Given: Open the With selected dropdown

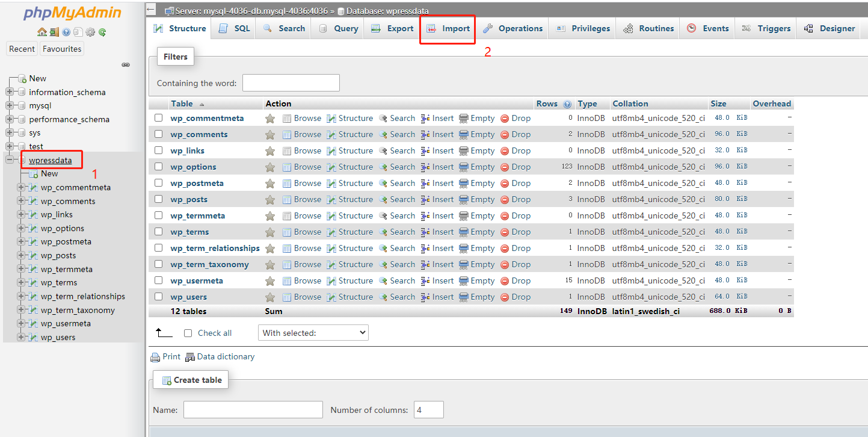Looking at the screenshot, I should [313, 332].
